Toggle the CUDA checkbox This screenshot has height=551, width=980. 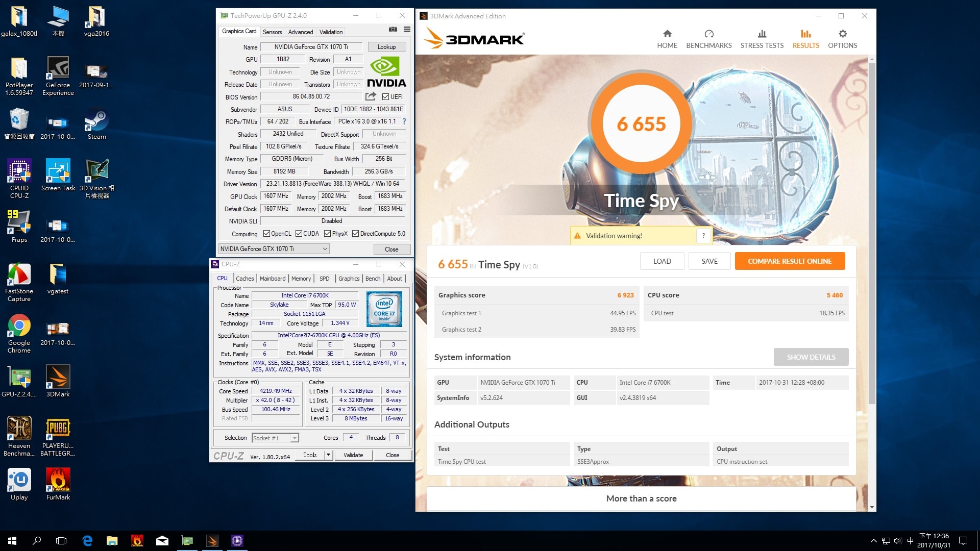pyautogui.click(x=299, y=234)
